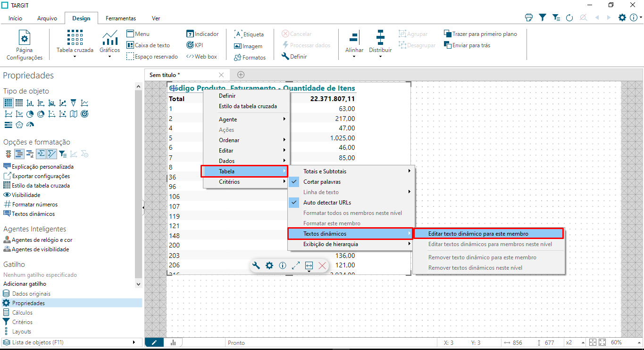Switch to the Arquivo tab
Screen dimensions: 644x350
47,18
